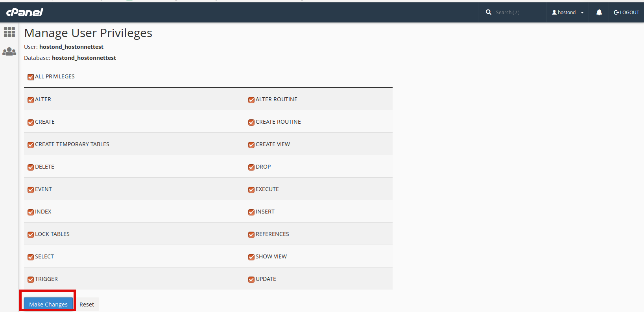The width and height of the screenshot is (644, 312).
Task: Open the User Manager sidebar icon
Action: 9,52
